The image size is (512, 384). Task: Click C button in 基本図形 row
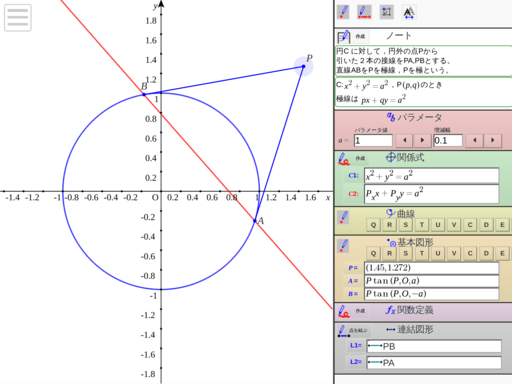click(x=470, y=253)
